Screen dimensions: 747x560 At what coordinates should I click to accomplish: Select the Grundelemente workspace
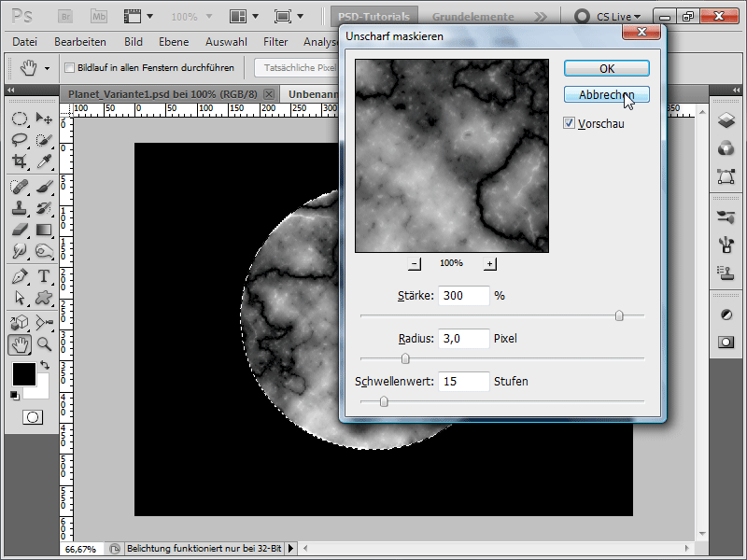(x=473, y=17)
